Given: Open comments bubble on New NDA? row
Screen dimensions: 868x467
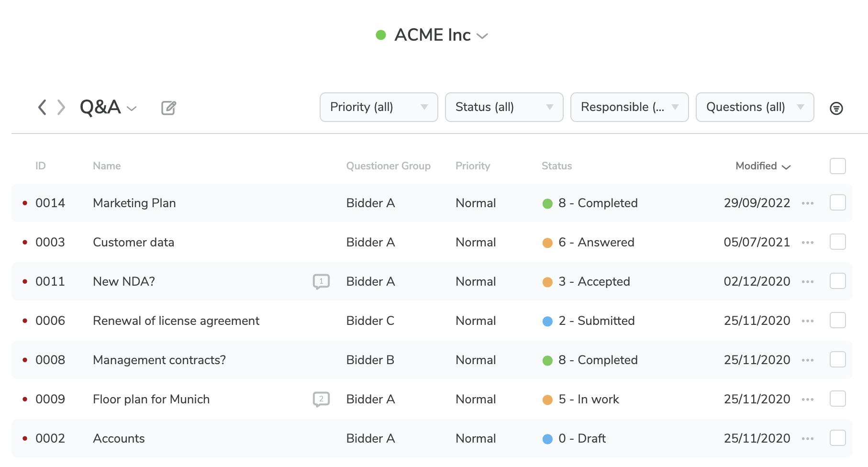Looking at the screenshot, I should pos(321,281).
